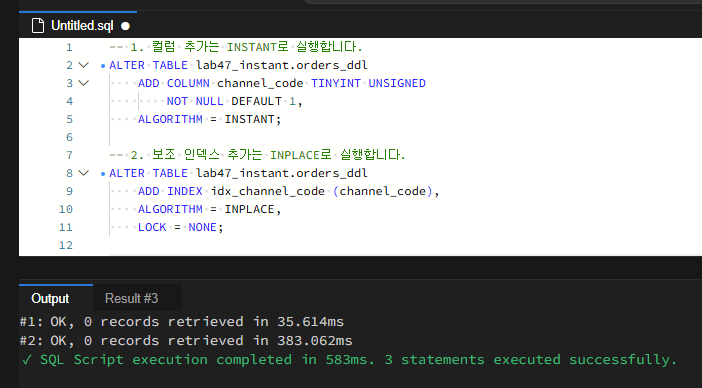The width and height of the screenshot is (702, 388).
Task: Click line number 1 in the gutter
Action: [x=69, y=47]
